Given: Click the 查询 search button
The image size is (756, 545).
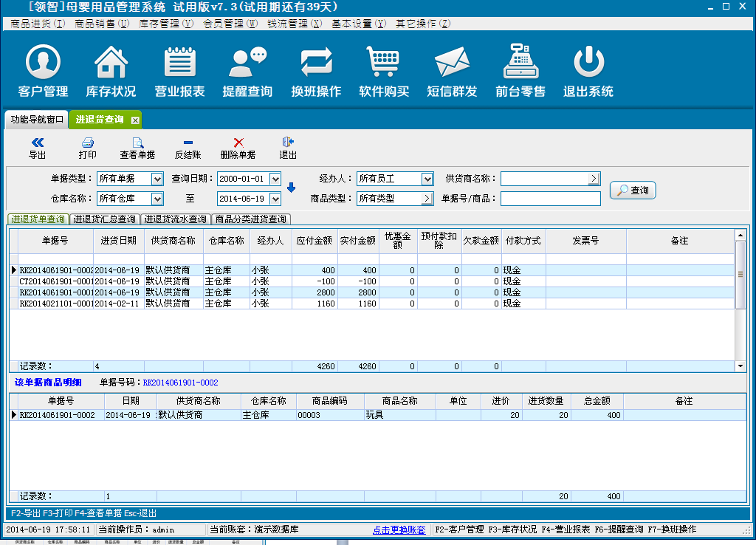Looking at the screenshot, I should click(633, 190).
